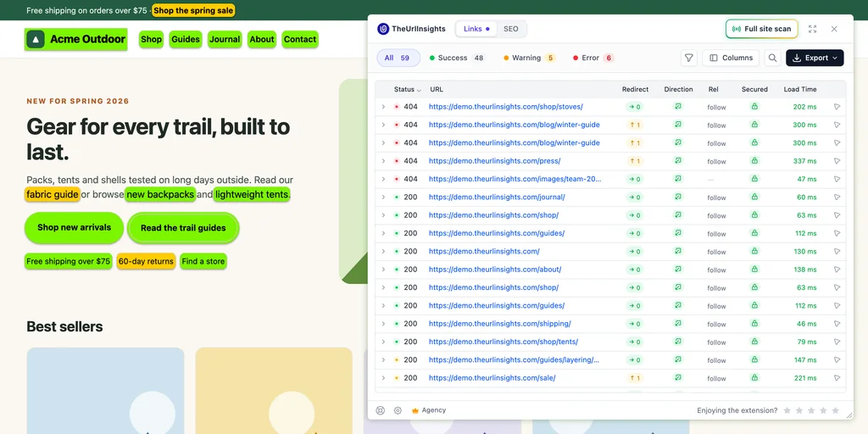Screen dimensions: 868x434
Task: Start a Full site scan
Action: point(762,29)
